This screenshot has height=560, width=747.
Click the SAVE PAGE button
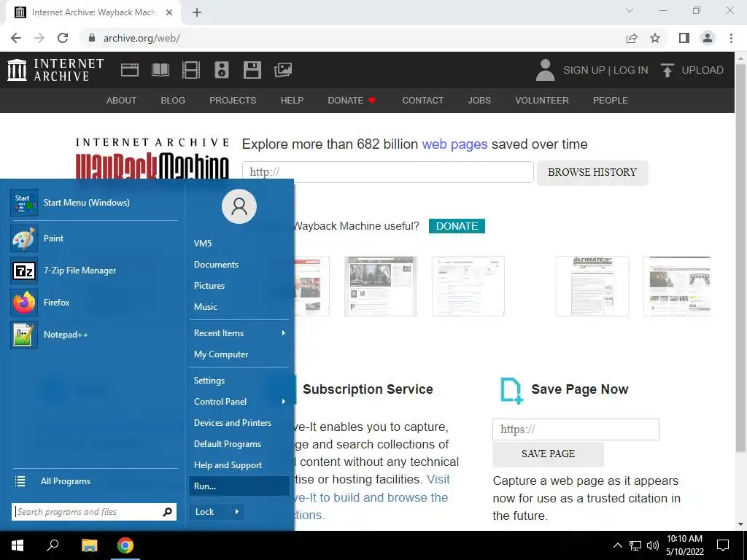548,454
